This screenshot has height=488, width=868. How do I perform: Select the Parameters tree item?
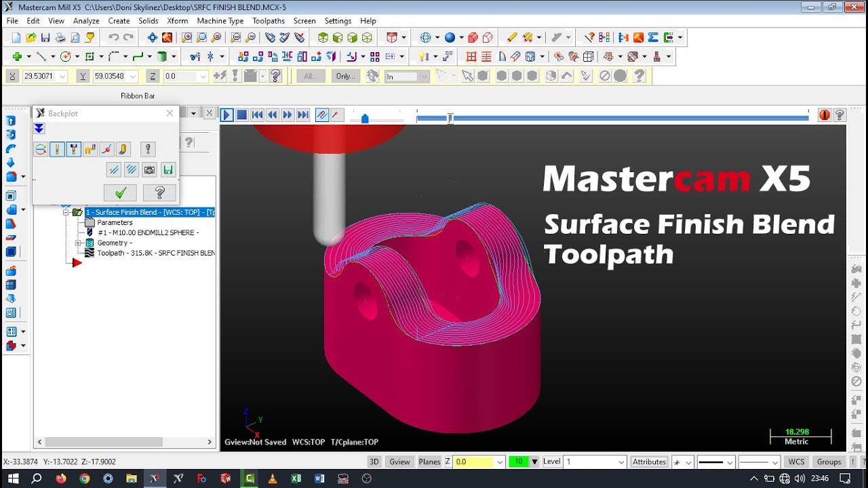click(x=115, y=222)
